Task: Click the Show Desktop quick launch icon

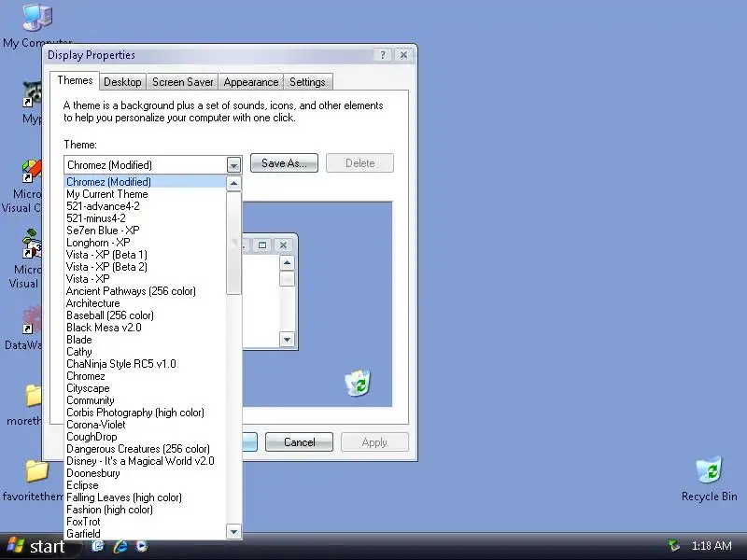Action: 98,546
